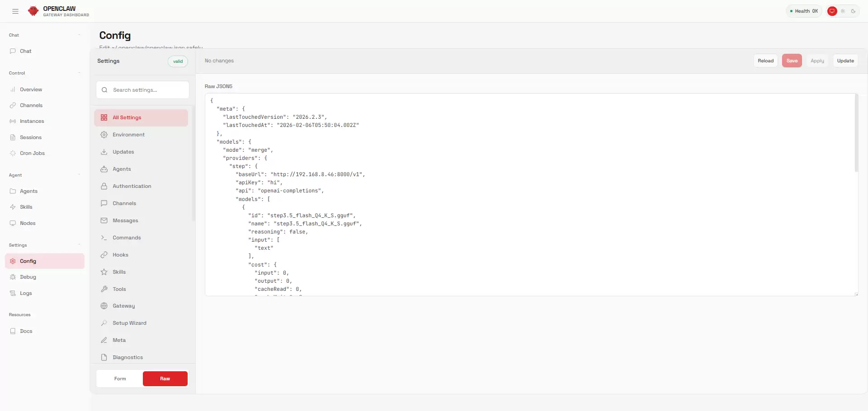Viewport: 868px width, 411px height.
Task: Switch to light theme
Action: click(843, 11)
